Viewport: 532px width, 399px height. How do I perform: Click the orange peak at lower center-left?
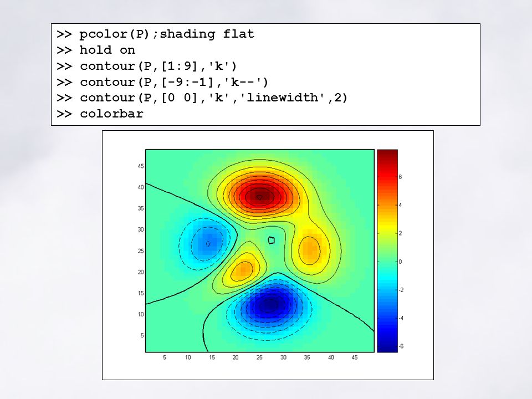[x=242, y=270]
